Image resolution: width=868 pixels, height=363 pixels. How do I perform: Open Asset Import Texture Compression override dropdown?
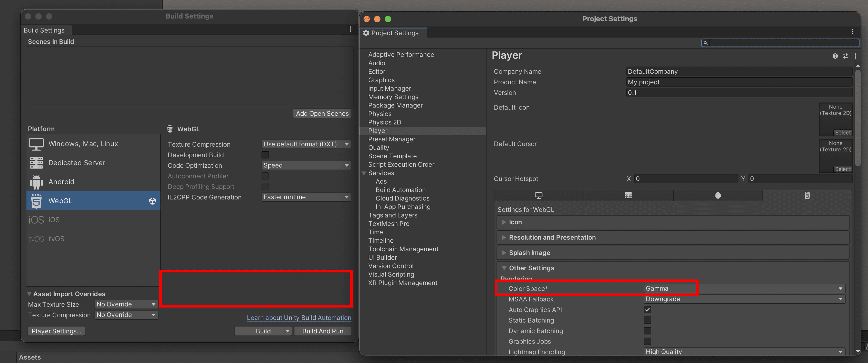(x=126, y=315)
